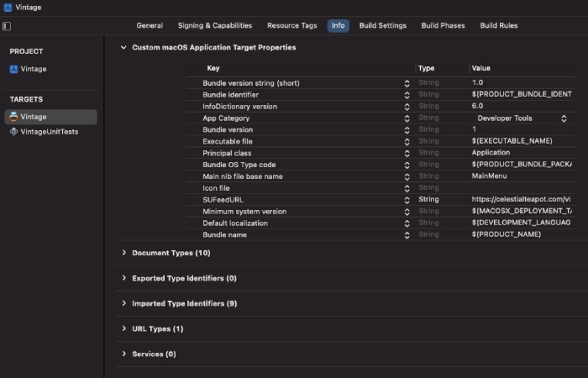
Task: Open key stepper for Executable file
Action: coord(407,142)
